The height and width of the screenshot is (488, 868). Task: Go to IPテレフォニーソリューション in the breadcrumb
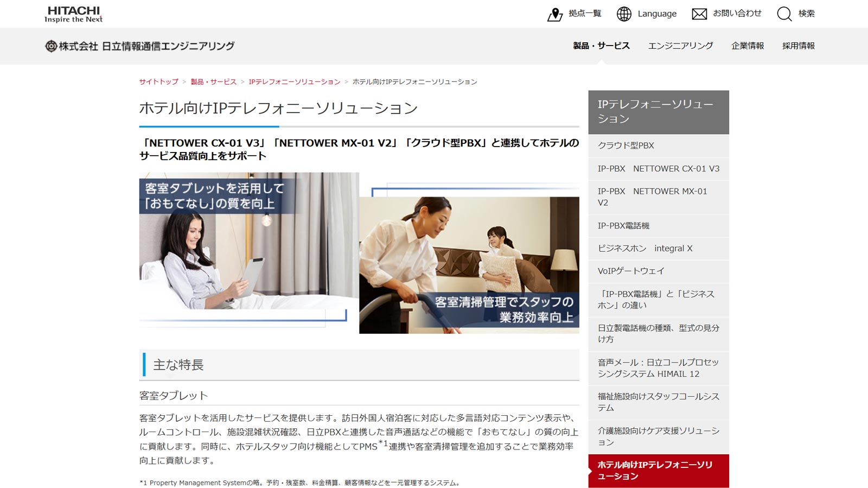(294, 81)
